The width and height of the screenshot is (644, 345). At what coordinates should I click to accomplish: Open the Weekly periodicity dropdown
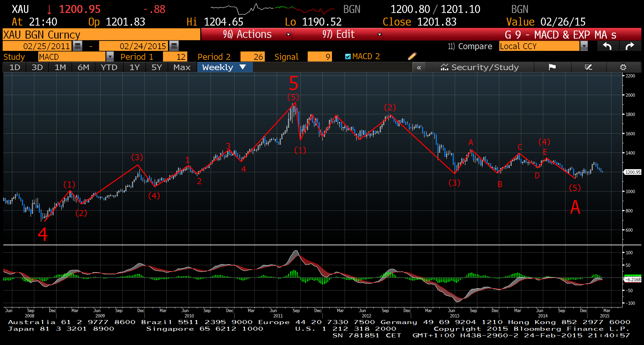(x=225, y=67)
